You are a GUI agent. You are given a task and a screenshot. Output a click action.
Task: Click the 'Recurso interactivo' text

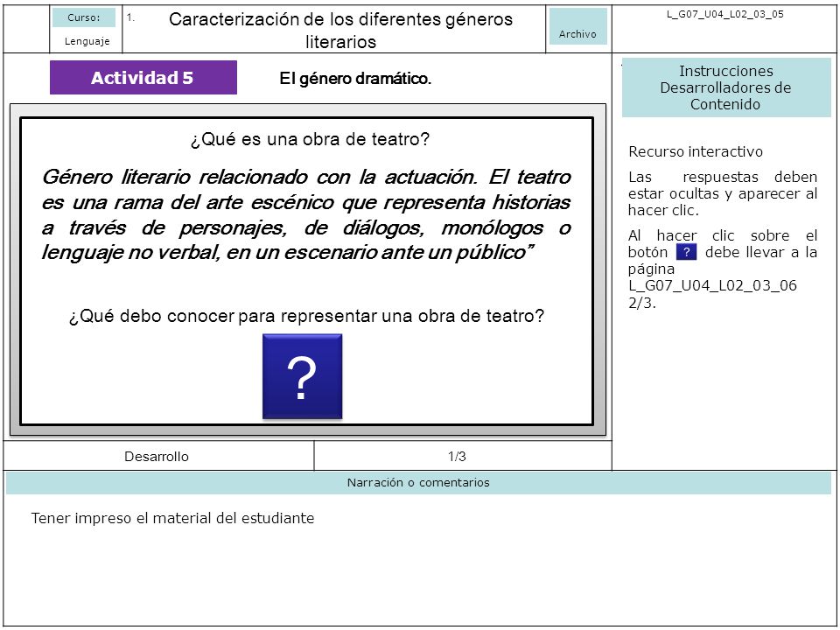pos(696,151)
